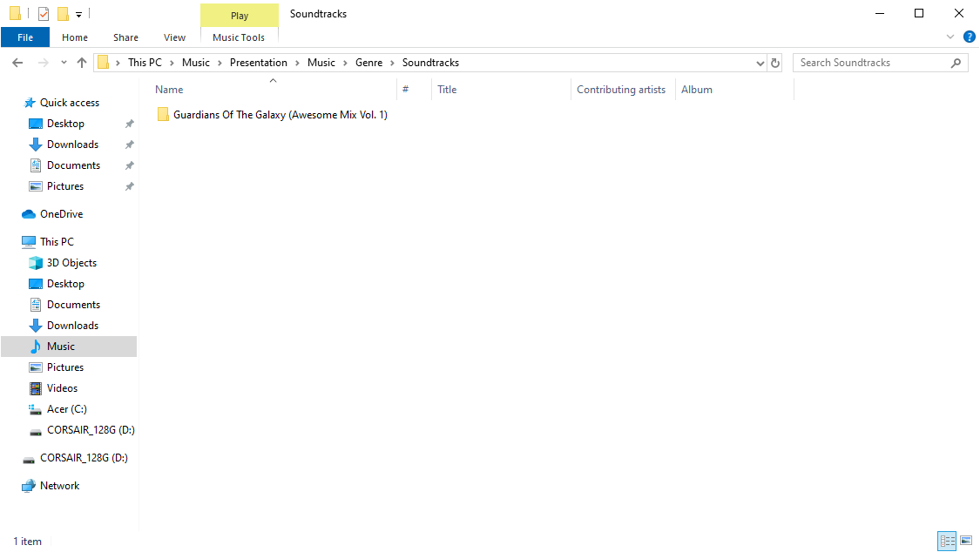Open the address bar history dropdown

[x=760, y=63]
